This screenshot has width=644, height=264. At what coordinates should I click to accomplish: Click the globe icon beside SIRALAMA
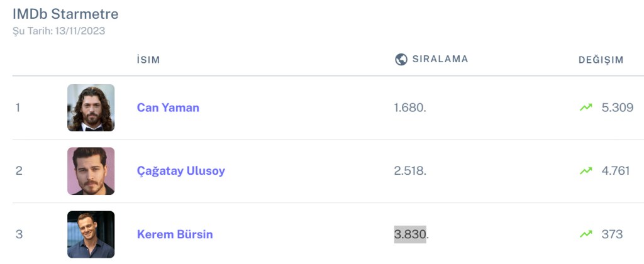(401, 60)
